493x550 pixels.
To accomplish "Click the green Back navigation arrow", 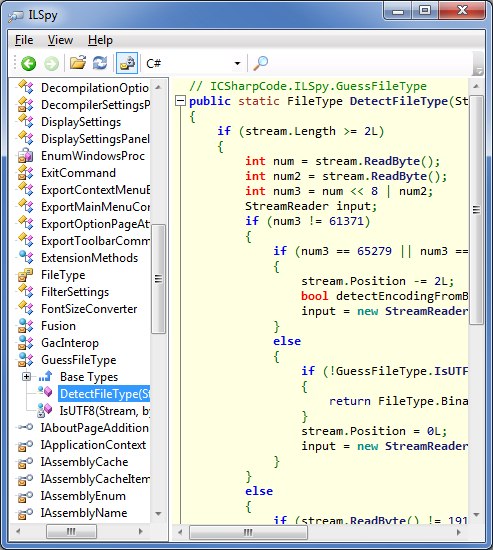I will [28, 63].
